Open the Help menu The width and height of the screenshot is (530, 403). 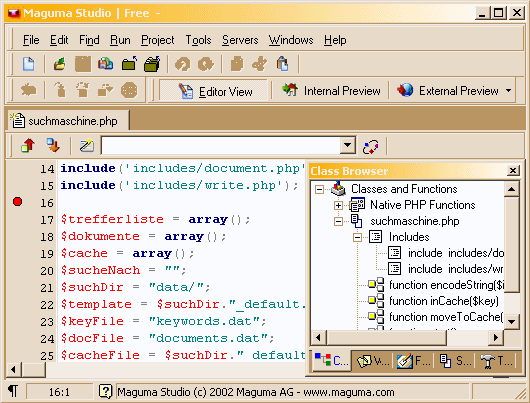click(x=335, y=40)
